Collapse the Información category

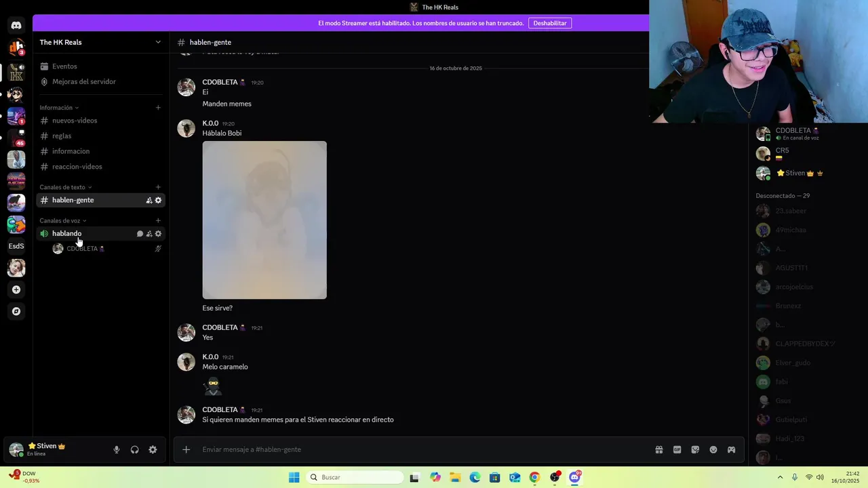pos(59,108)
